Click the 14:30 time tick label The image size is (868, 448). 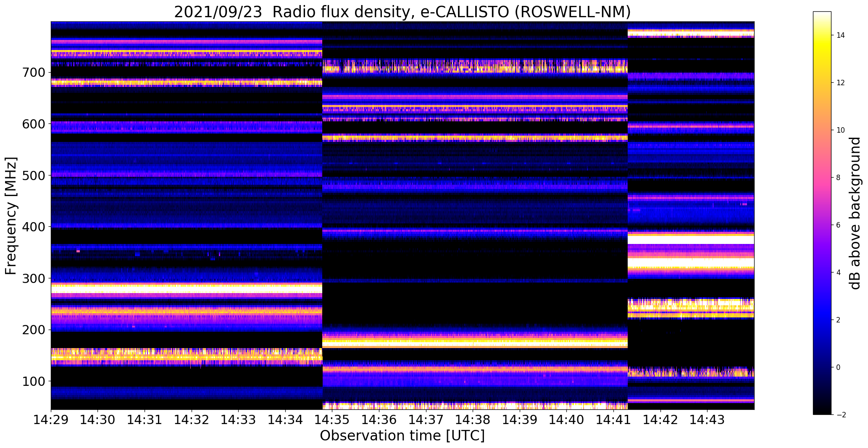98,420
